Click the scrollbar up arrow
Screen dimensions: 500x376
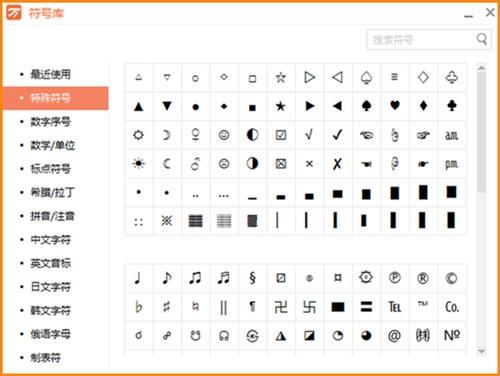tap(481, 68)
